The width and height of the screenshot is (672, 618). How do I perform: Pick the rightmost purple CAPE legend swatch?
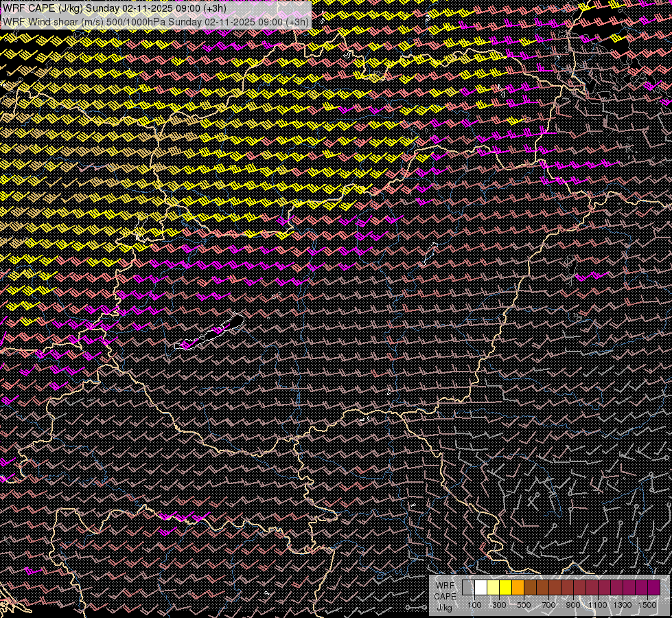[x=653, y=587]
